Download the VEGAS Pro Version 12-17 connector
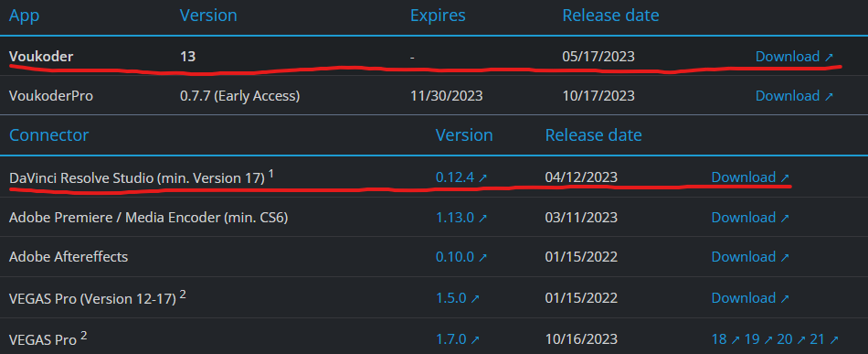This screenshot has height=354, width=868. [x=750, y=298]
